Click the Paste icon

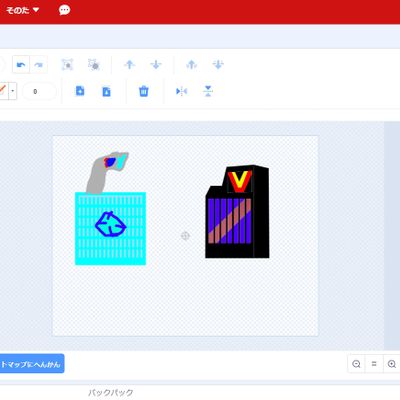106,91
